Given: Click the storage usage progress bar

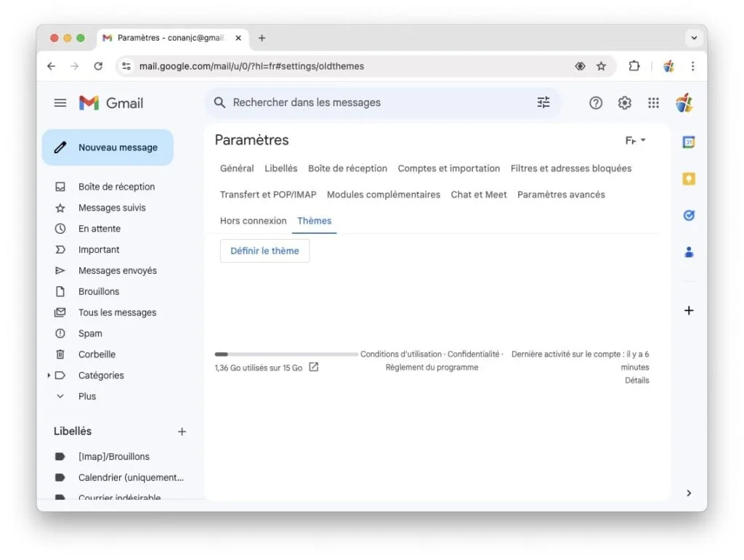Looking at the screenshot, I should tap(286, 354).
